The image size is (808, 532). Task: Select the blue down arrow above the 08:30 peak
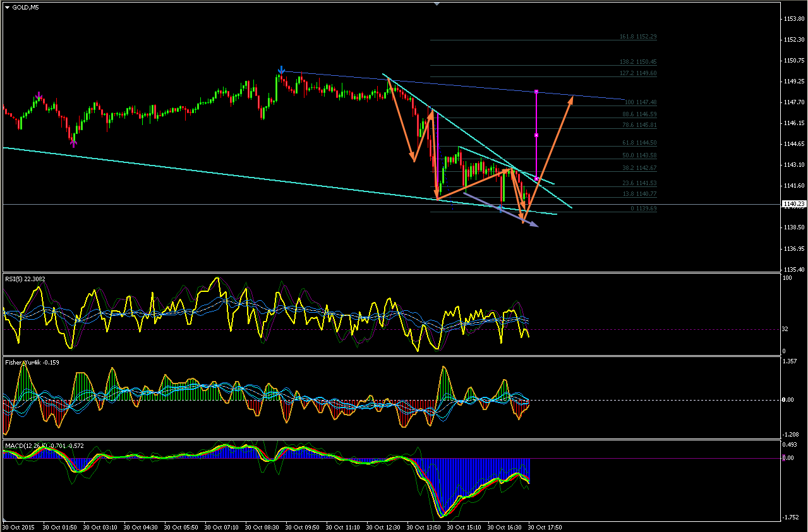281,70
